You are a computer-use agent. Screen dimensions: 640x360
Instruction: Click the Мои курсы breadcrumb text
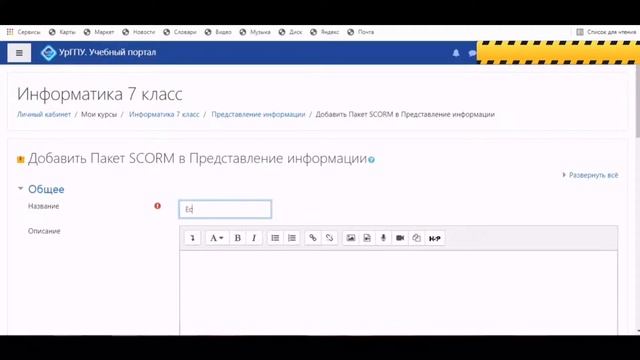(x=99, y=114)
